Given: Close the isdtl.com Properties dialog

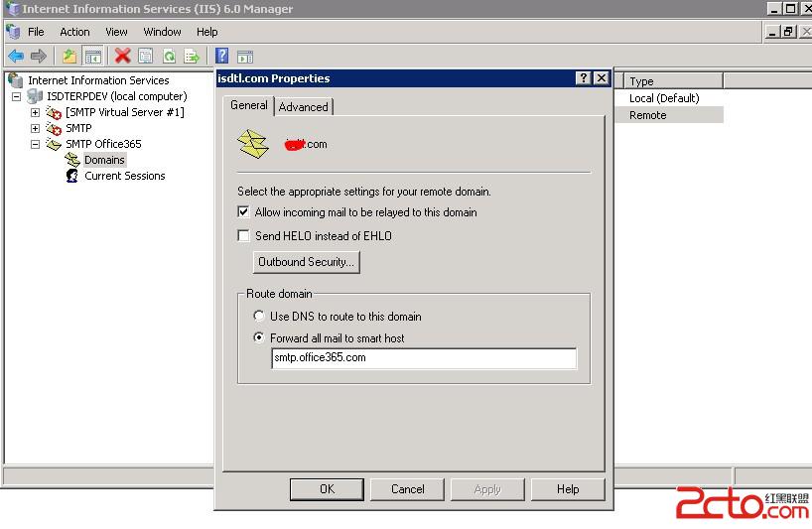Looking at the screenshot, I should (x=601, y=78).
